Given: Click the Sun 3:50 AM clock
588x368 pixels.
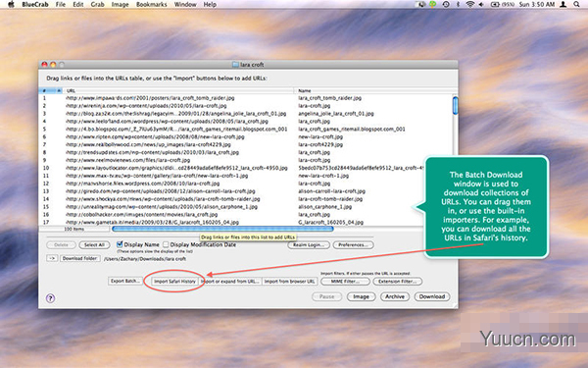Looking at the screenshot, I should point(537,5).
